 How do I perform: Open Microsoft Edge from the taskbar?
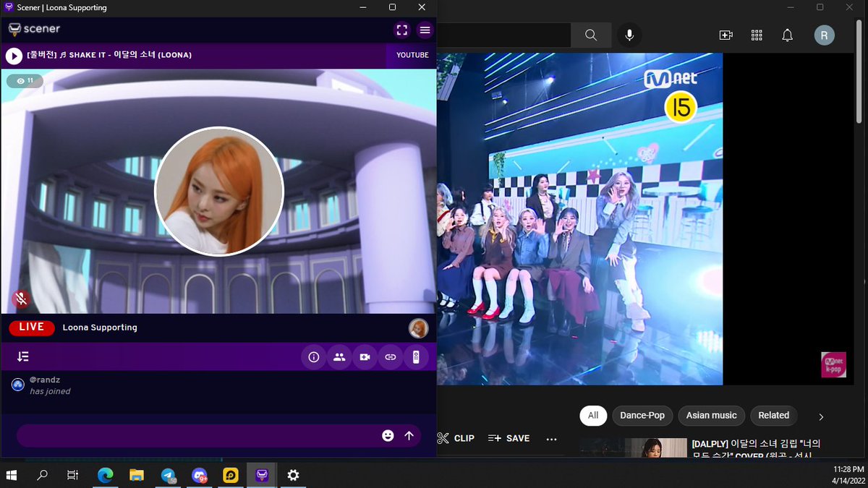[106, 475]
